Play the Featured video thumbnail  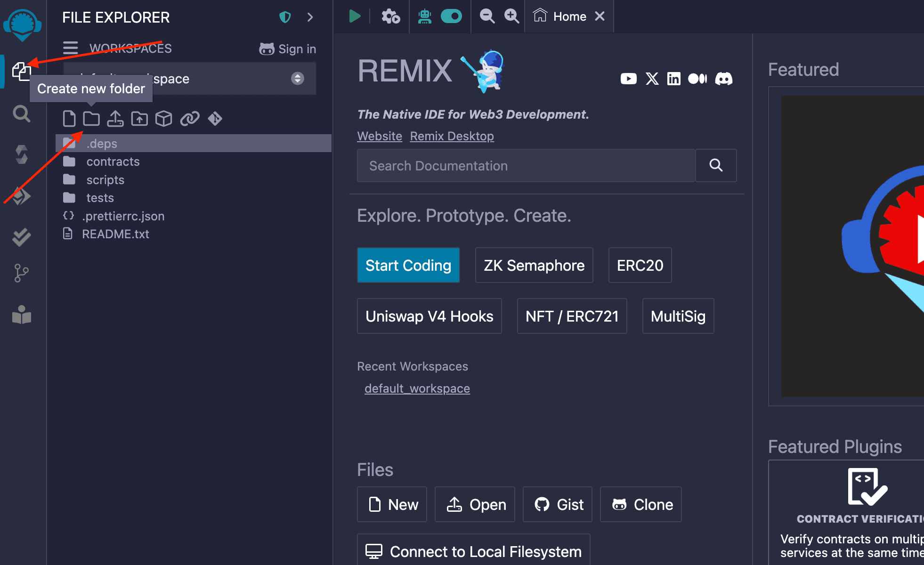(853, 246)
